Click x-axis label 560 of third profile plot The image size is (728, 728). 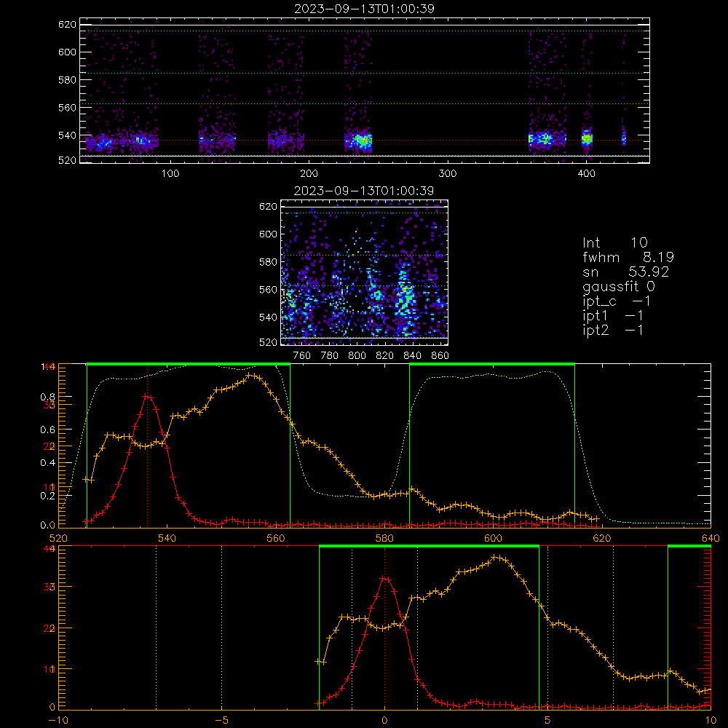click(x=276, y=538)
